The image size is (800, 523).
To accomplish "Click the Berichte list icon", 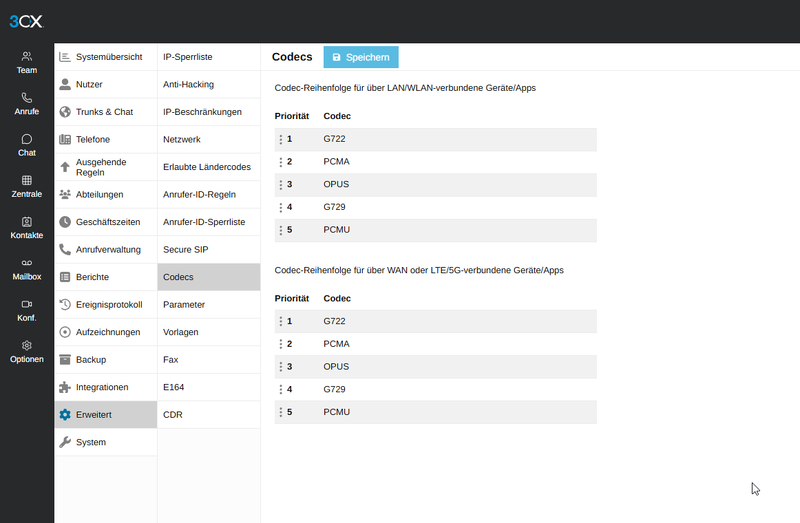I will (65, 277).
